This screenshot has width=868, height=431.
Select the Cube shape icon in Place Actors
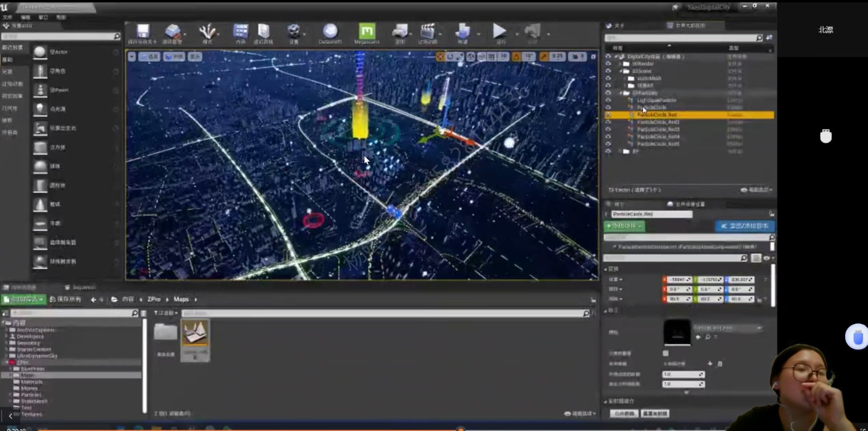click(x=40, y=147)
